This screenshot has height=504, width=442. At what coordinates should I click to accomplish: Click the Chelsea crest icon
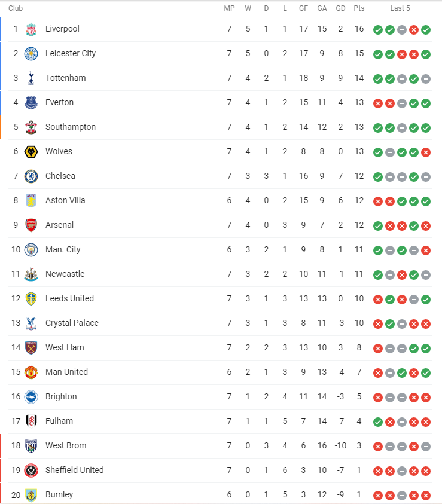click(31, 176)
